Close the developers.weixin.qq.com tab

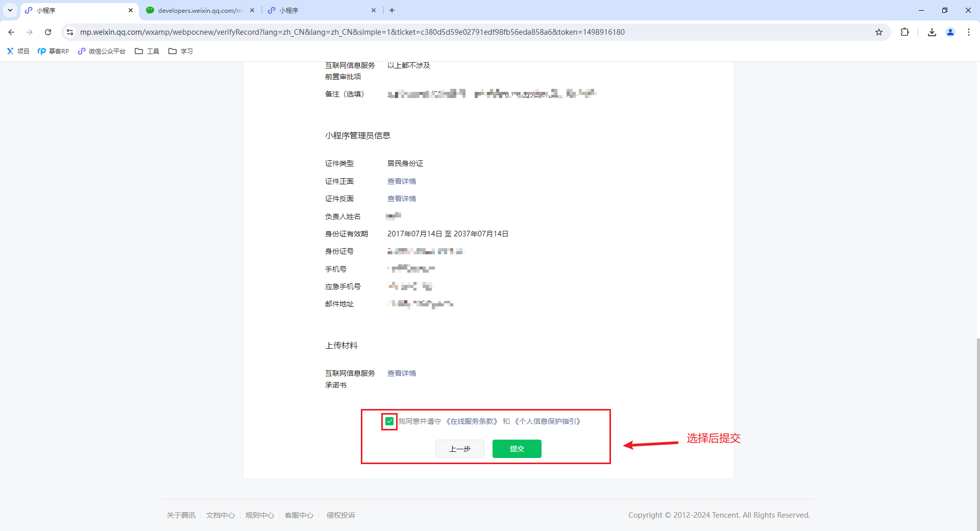[252, 10]
